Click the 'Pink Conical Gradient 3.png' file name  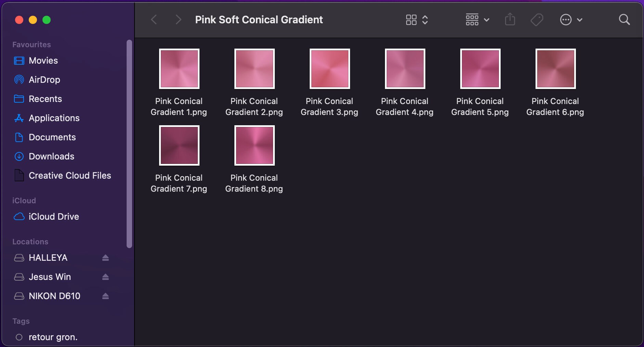click(330, 106)
